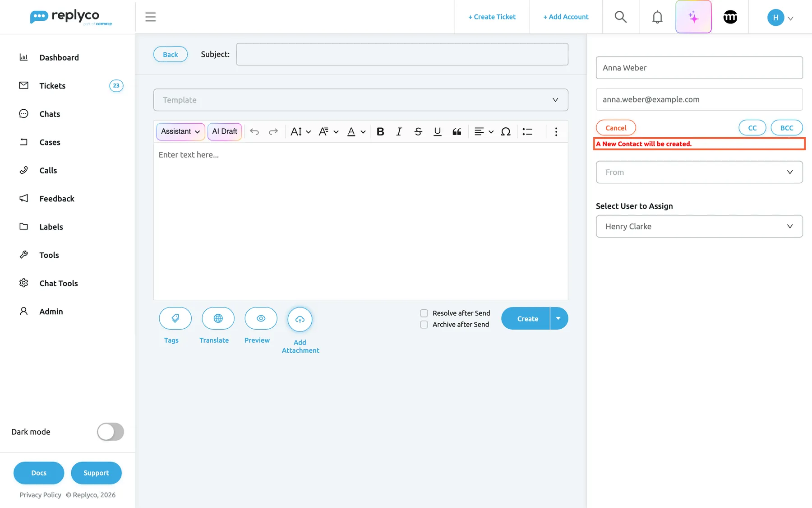812x508 pixels.
Task: Click into the Subject input field
Action: coord(402,54)
